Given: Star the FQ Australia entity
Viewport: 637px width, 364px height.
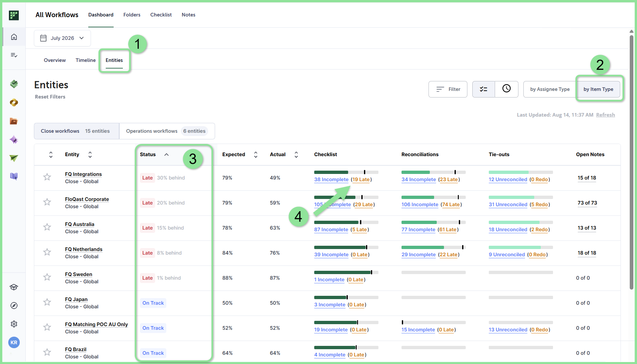Looking at the screenshot, I should point(47,227).
